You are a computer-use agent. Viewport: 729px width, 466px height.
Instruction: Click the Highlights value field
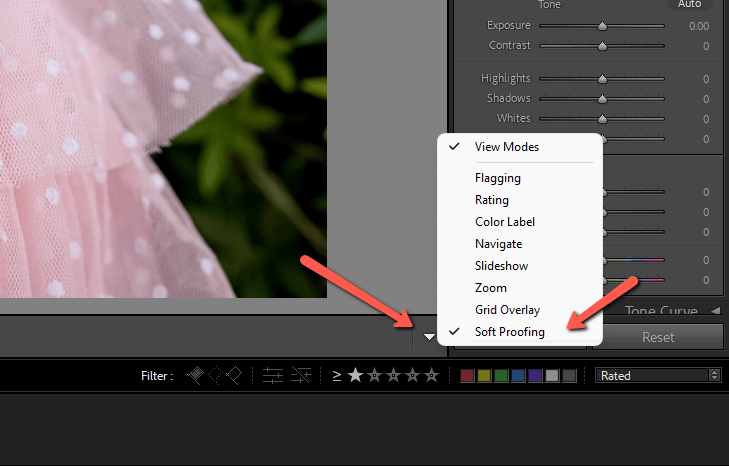click(x=706, y=80)
